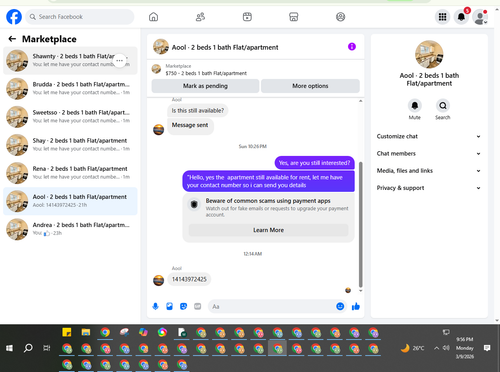Show hidden system tray icons chevron
This screenshot has width=500, height=372.
pos(436,348)
